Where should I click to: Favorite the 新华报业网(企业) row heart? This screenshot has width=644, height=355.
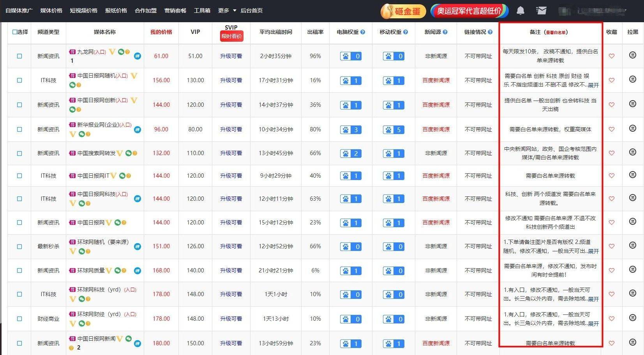coord(611,129)
